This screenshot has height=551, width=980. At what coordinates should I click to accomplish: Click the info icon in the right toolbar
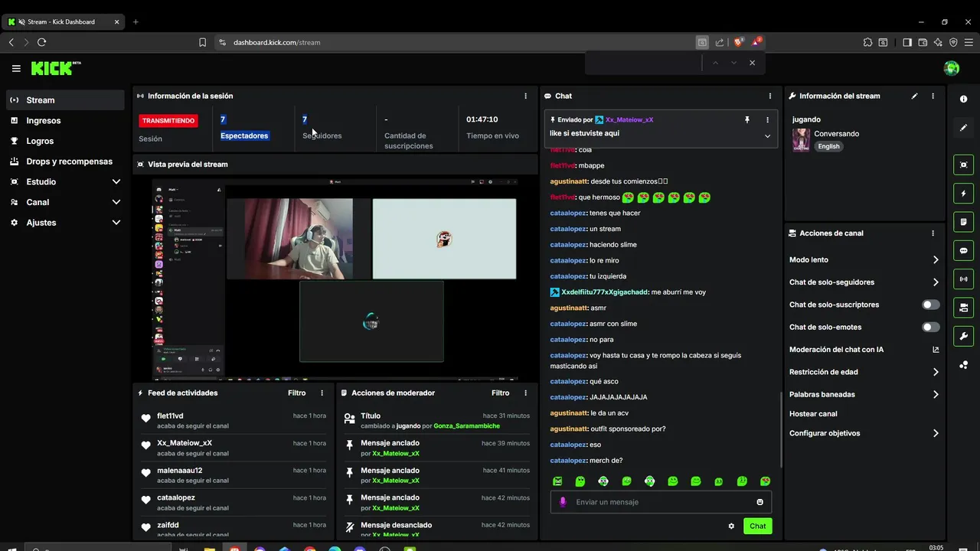963,99
